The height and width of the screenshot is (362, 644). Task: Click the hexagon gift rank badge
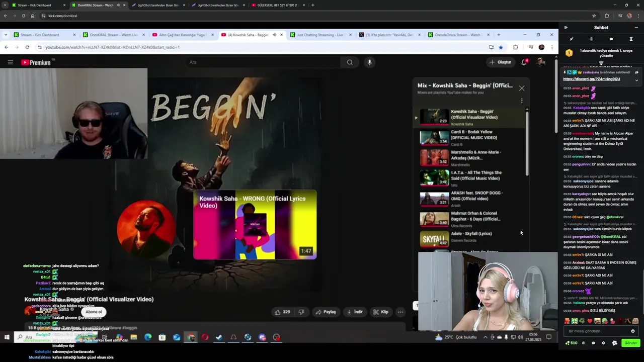(x=569, y=53)
